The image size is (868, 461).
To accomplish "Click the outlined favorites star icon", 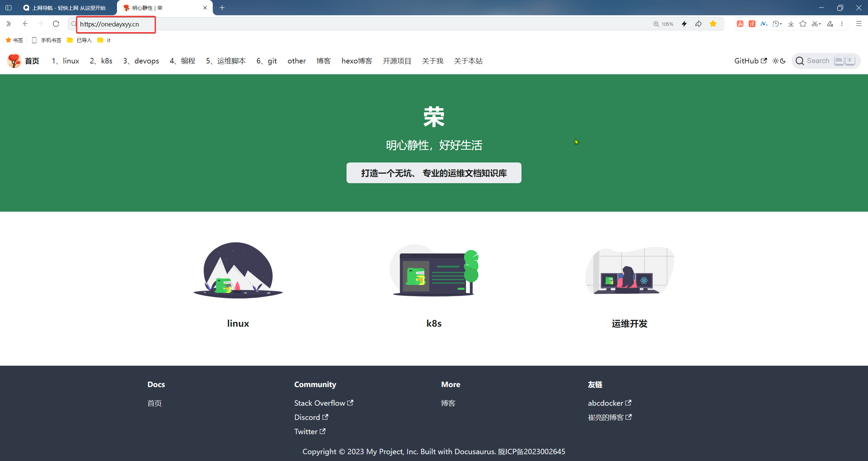I will (803, 24).
